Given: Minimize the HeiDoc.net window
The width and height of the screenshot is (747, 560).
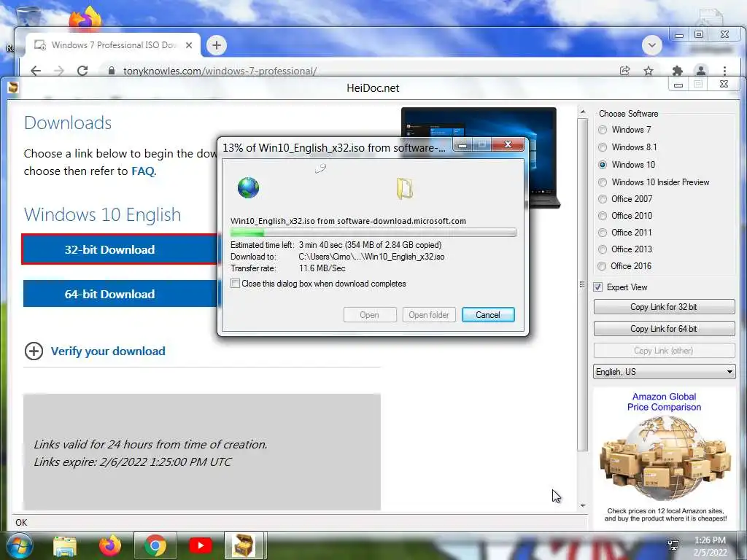Looking at the screenshot, I should pyautogui.click(x=679, y=85).
